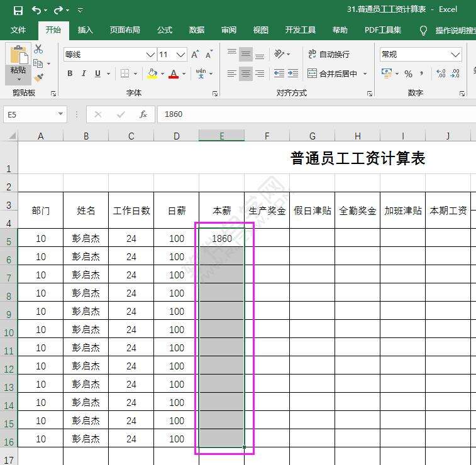Click the Percent Style icon
This screenshot has width=476, height=465.
(x=408, y=74)
